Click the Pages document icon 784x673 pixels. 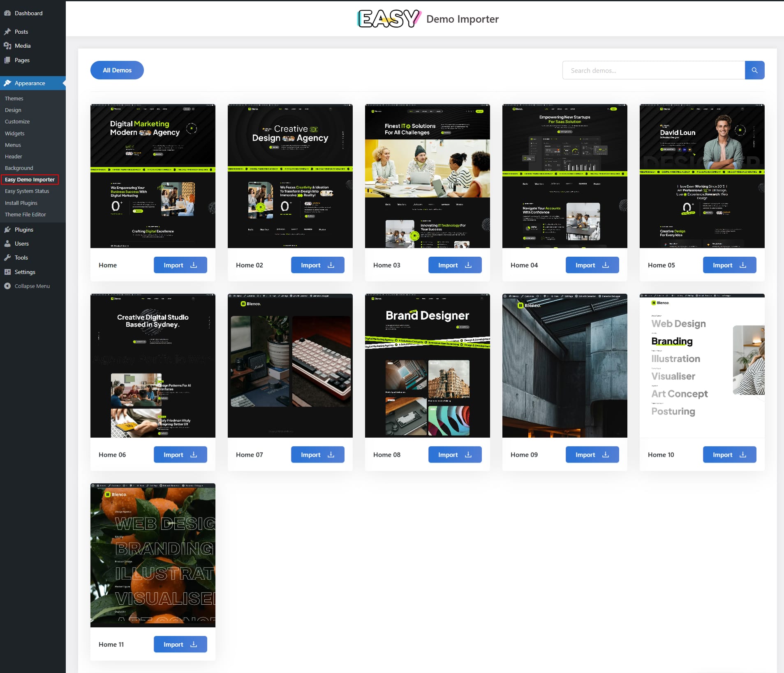pyautogui.click(x=7, y=60)
